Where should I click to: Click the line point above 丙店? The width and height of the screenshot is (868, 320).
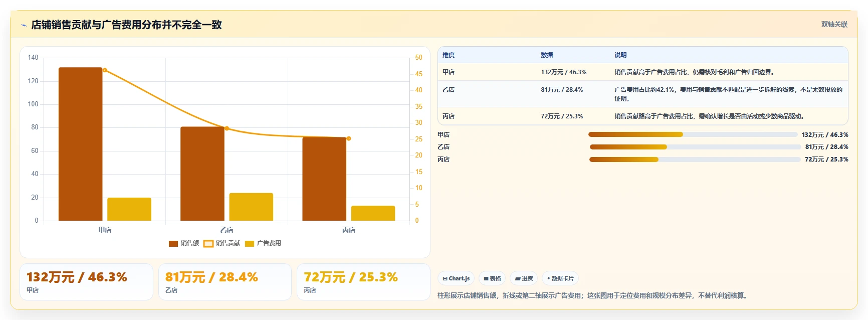[x=349, y=138]
